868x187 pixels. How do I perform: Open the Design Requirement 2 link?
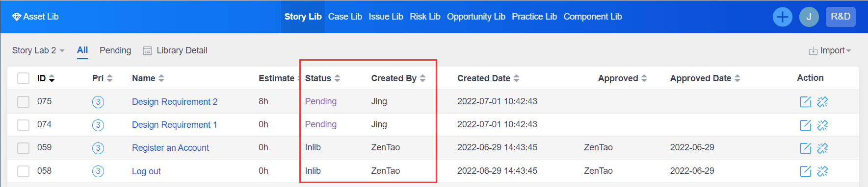pyautogui.click(x=175, y=102)
